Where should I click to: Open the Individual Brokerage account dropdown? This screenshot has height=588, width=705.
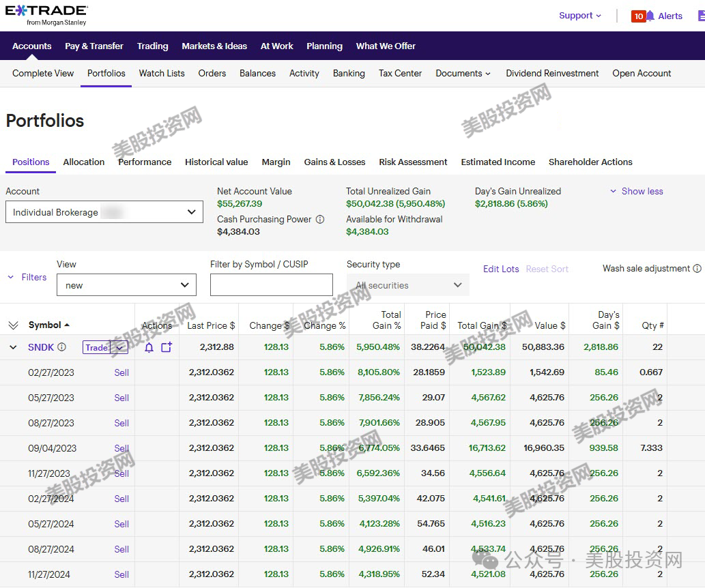tap(104, 211)
